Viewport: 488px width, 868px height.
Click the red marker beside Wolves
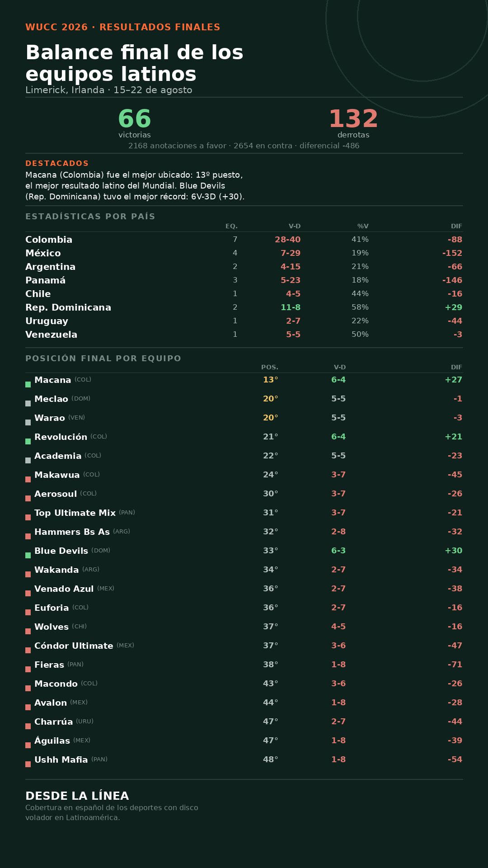(28, 631)
